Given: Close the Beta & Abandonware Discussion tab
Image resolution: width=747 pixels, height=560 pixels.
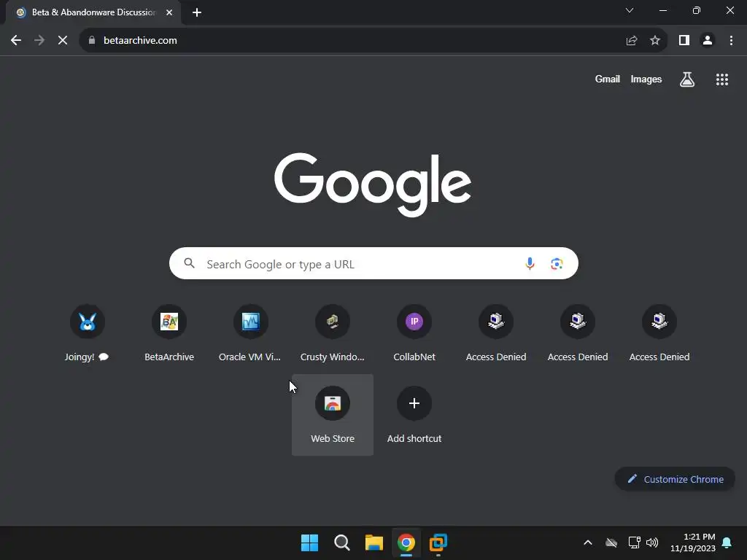Looking at the screenshot, I should [169, 12].
